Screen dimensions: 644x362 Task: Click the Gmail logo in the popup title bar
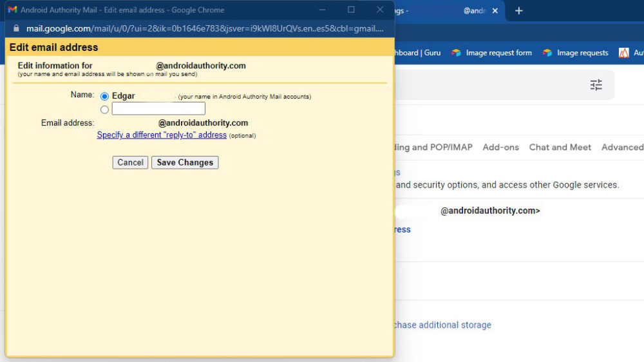(x=12, y=10)
